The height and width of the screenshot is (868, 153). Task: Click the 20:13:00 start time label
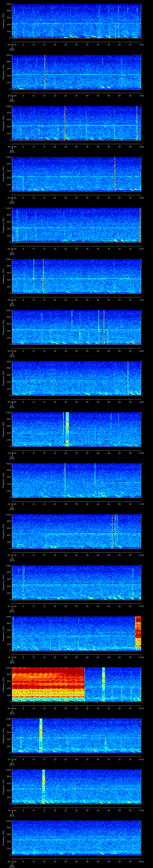(12, 657)
